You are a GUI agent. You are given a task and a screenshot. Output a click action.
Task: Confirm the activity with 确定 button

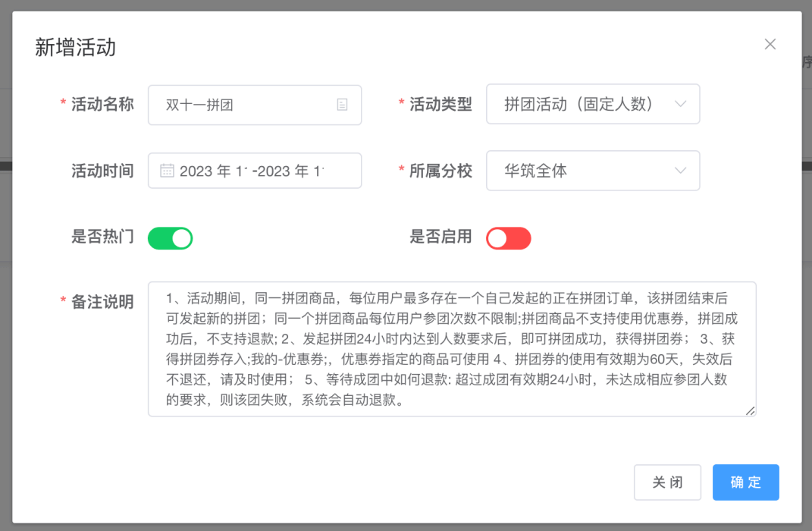tap(745, 482)
